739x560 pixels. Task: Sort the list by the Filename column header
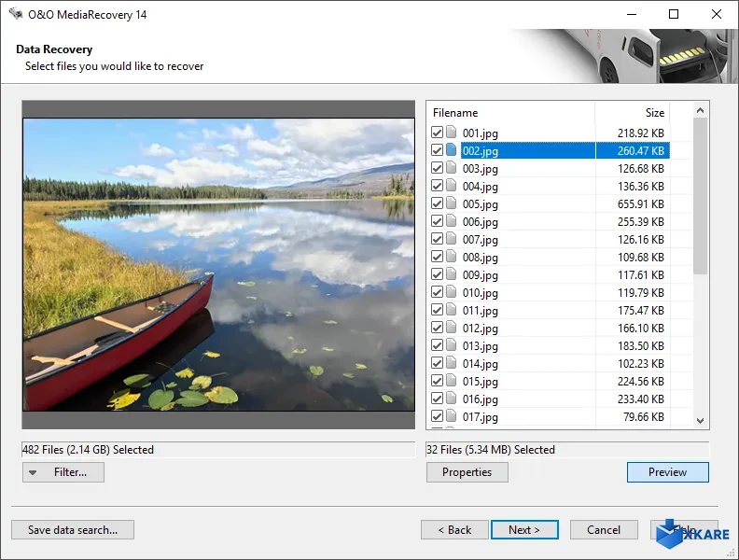pos(509,113)
